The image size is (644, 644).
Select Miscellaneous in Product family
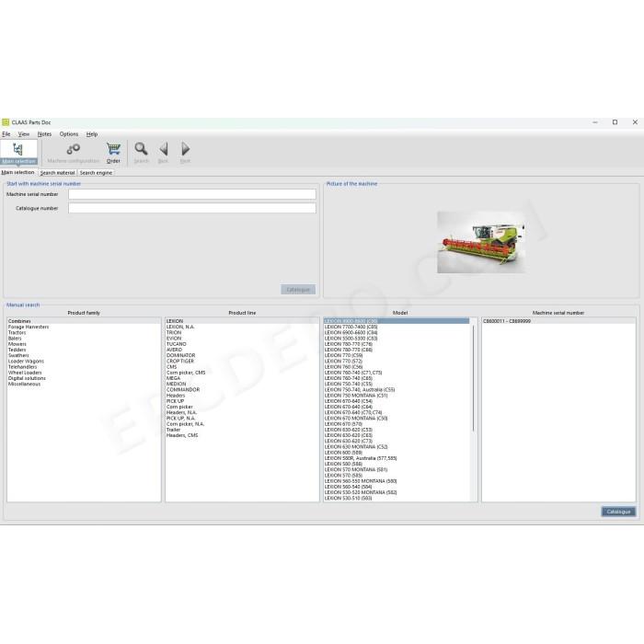(84, 384)
